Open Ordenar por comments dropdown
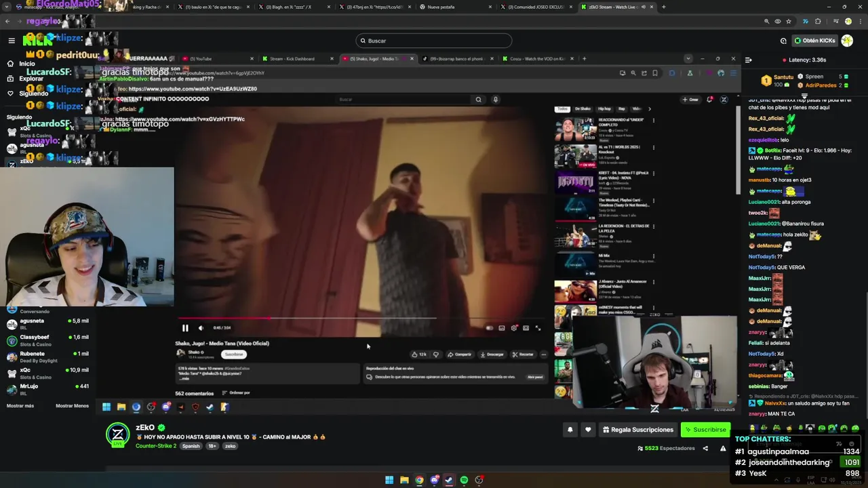 [x=236, y=393]
